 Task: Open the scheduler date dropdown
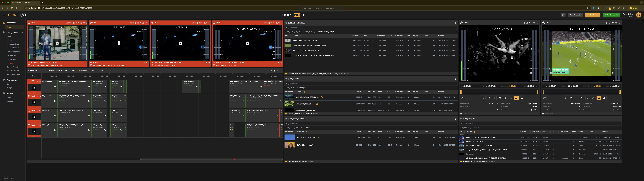pos(59,71)
